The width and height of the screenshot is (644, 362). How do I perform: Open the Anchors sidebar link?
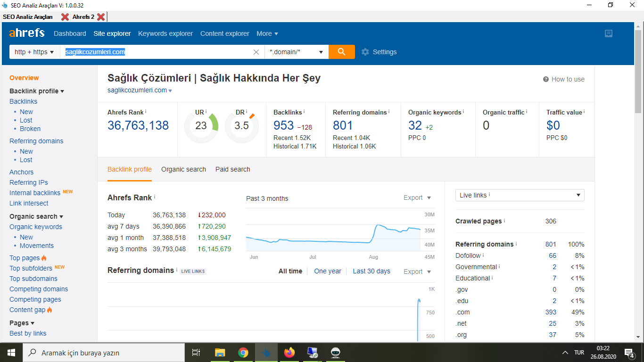click(21, 172)
